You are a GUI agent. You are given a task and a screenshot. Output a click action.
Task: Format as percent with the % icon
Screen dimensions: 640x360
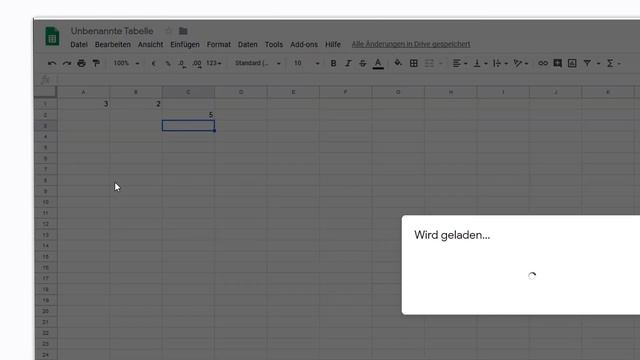coord(168,63)
